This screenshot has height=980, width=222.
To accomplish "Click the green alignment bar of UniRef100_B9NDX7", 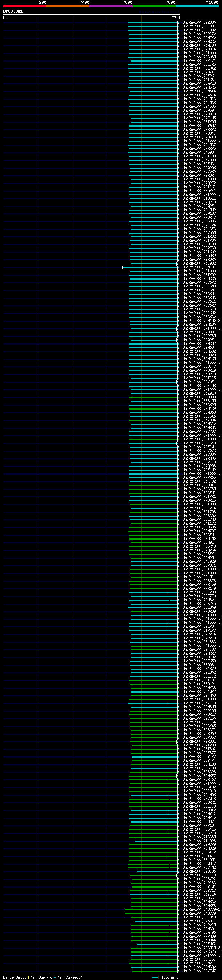I will 154,485.
